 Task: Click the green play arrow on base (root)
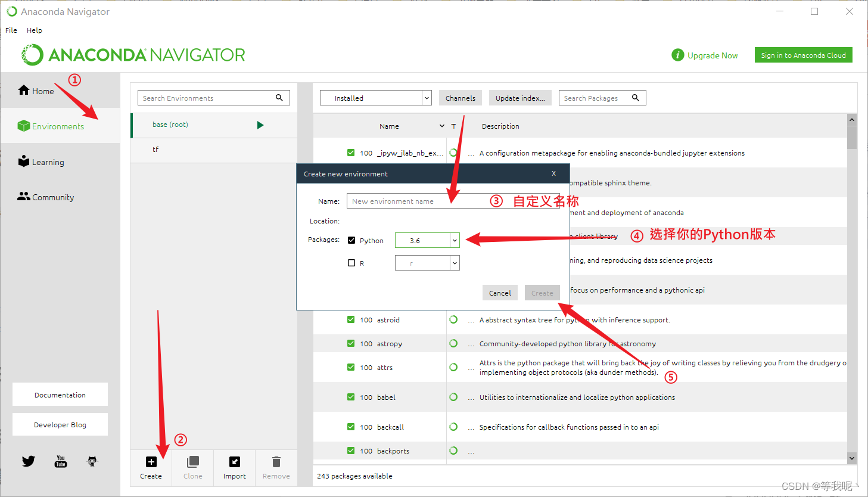coord(260,125)
